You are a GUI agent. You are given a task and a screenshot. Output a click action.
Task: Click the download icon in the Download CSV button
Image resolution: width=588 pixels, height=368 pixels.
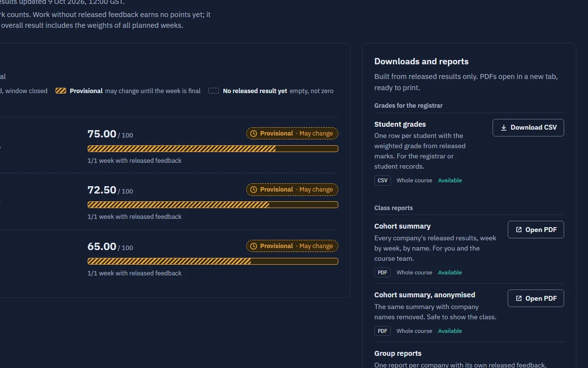coord(503,128)
